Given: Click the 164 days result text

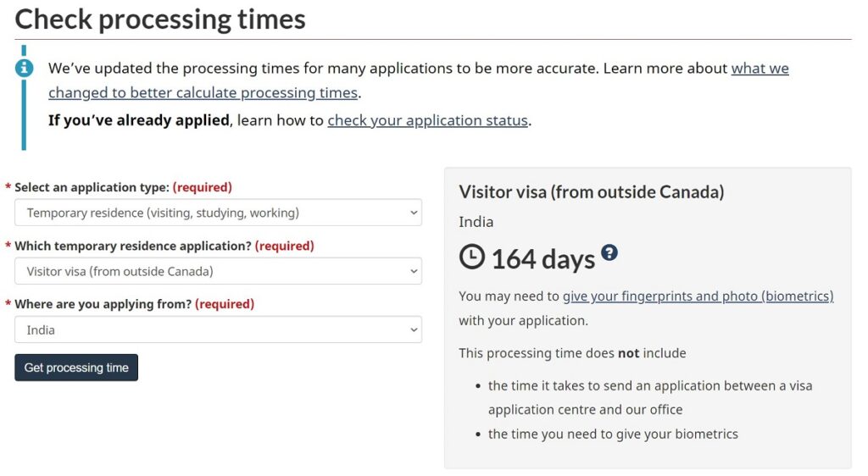Looking at the screenshot, I should [542, 258].
